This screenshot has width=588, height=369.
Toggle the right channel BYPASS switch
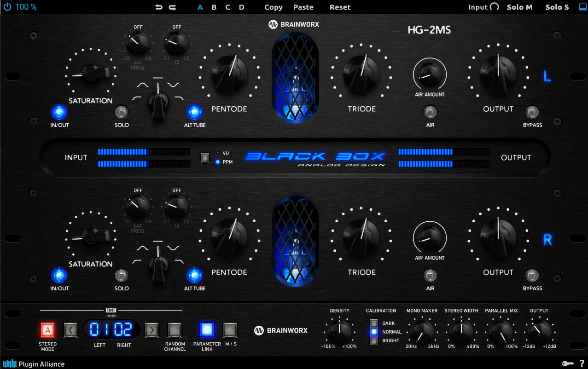coord(532,275)
